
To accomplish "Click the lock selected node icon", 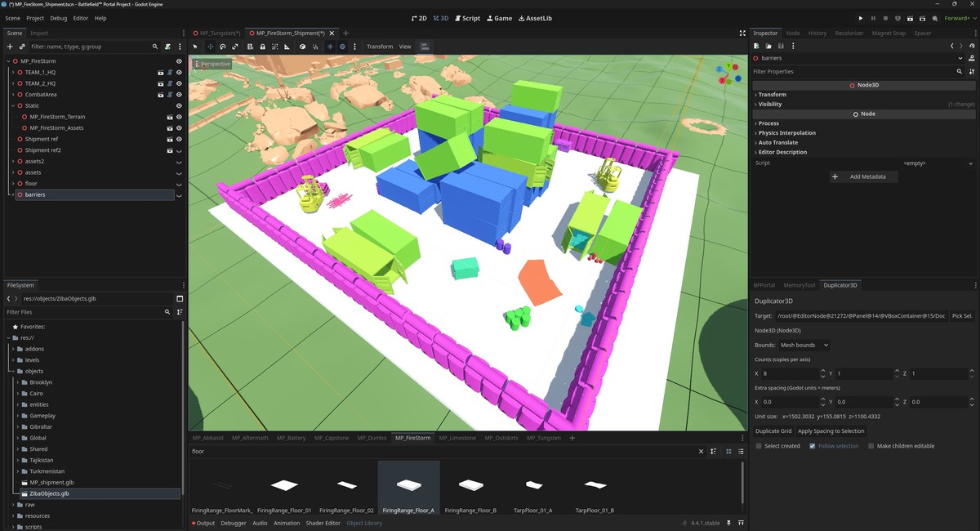I will 262,47.
